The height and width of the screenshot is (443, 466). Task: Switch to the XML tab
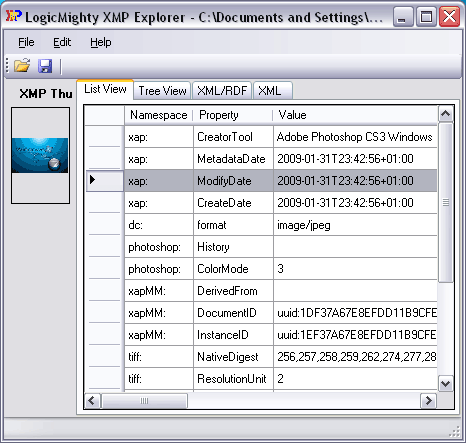[x=273, y=91]
